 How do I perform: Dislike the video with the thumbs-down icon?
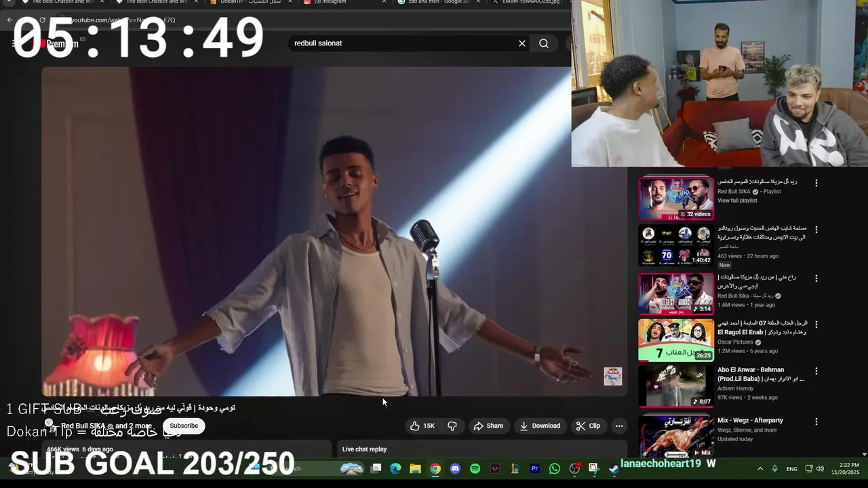click(452, 426)
